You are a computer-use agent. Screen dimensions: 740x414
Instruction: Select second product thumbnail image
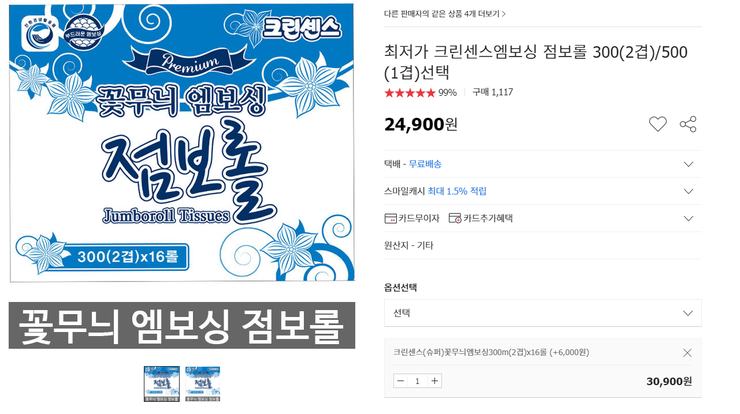pyautogui.click(x=202, y=383)
